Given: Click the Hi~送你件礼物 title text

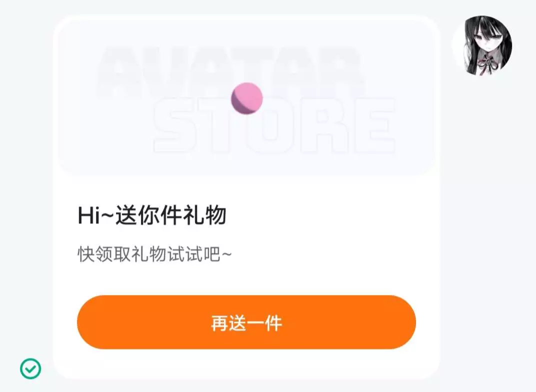Looking at the screenshot, I should coord(152,215).
